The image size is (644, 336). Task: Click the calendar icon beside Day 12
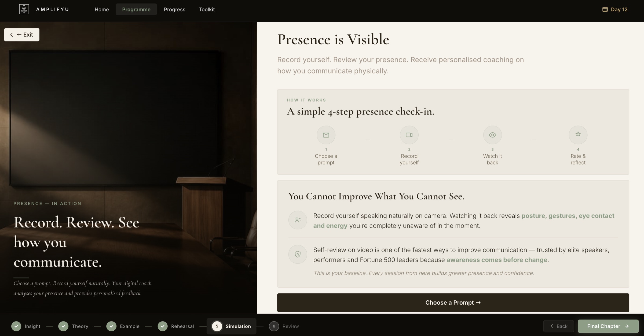coord(605,9)
